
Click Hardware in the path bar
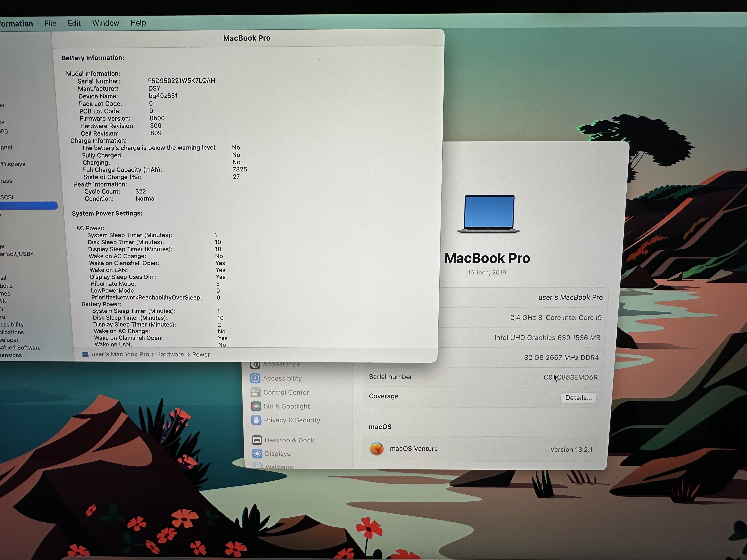coord(170,354)
